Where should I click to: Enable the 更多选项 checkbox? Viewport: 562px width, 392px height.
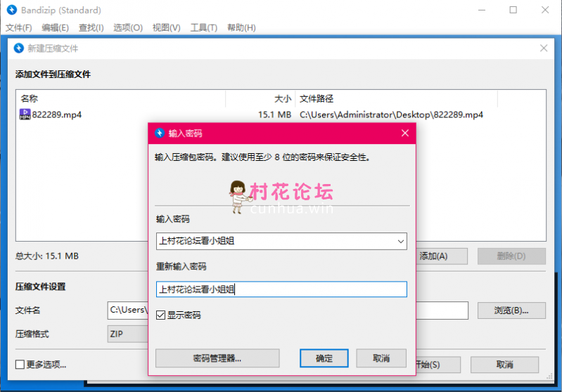pos(20,365)
